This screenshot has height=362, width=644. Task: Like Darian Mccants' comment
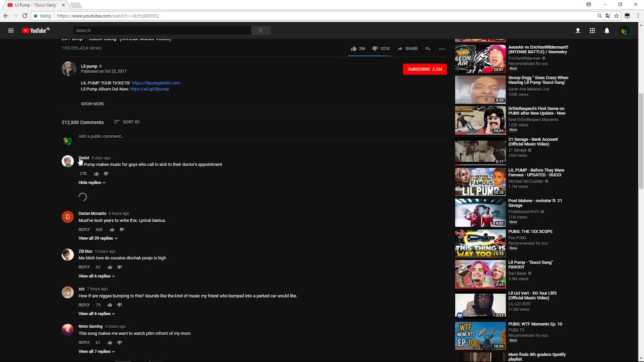click(x=112, y=229)
